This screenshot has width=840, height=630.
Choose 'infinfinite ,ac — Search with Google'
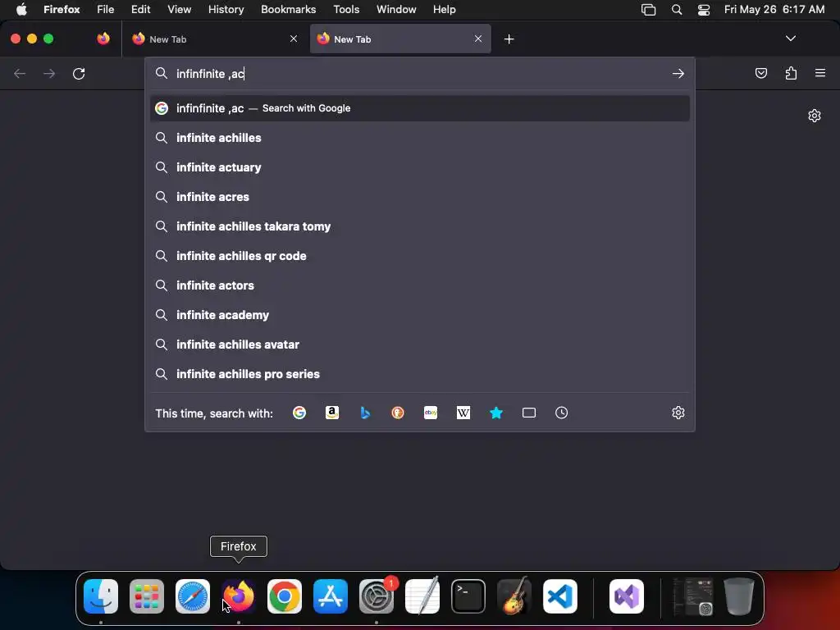[419, 108]
